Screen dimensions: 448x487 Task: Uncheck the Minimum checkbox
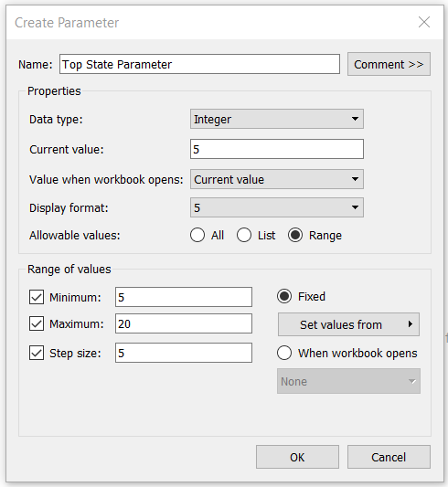37,297
